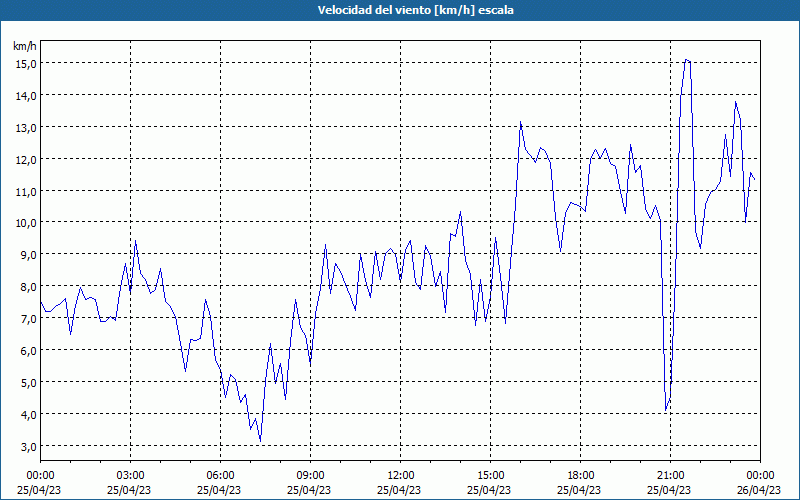Select the 3,0 y-axis value
The height and width of the screenshot is (500, 800).
(28, 446)
